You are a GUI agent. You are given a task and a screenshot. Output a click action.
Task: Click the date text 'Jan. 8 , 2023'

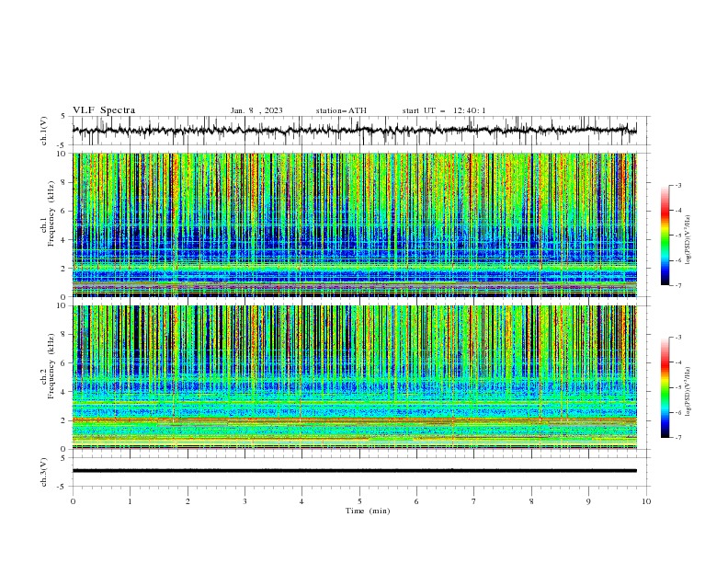coord(256,110)
